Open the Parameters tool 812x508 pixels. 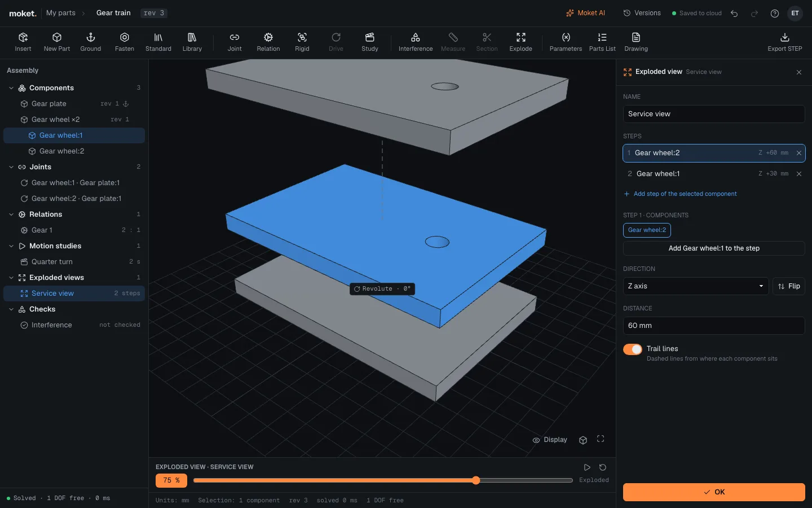(566, 42)
